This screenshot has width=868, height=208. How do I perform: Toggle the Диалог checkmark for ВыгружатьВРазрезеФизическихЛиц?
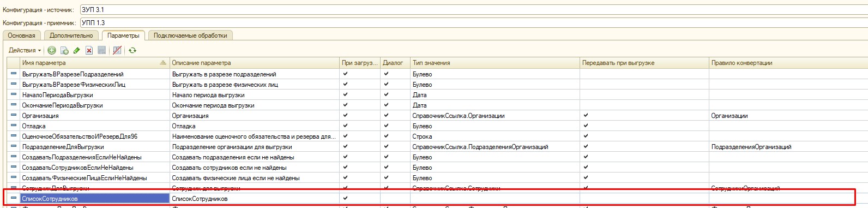(x=386, y=84)
